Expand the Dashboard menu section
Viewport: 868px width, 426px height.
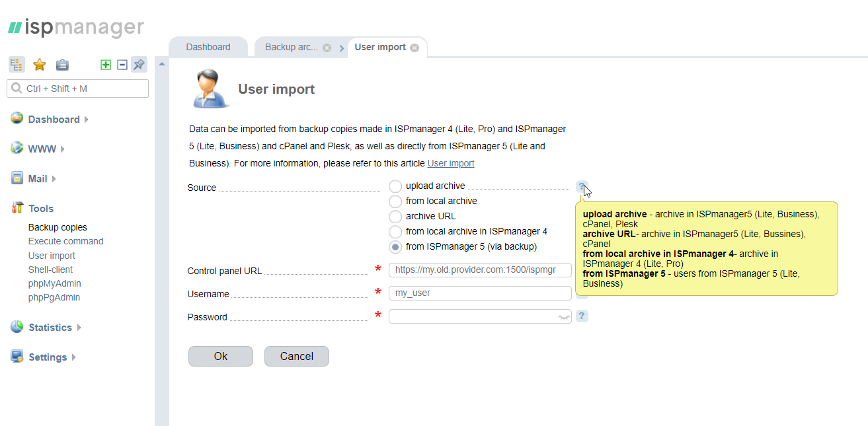click(x=58, y=120)
